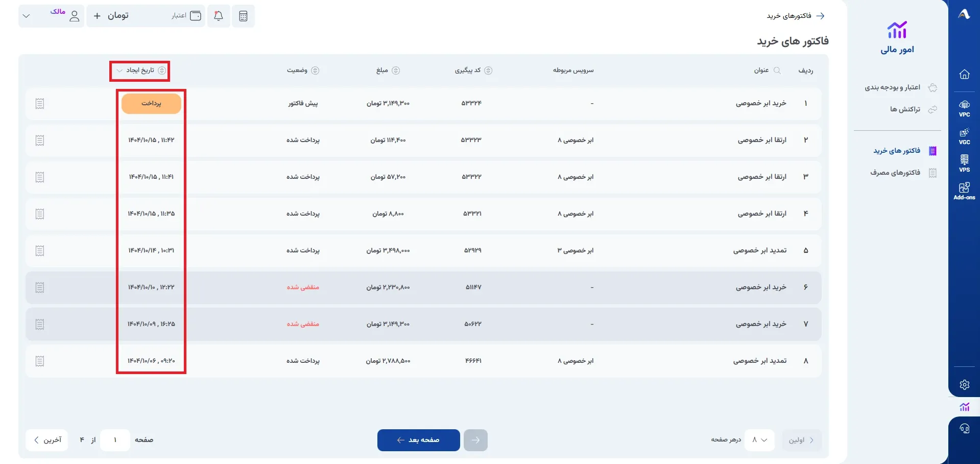Click the orange پرداخت button

pos(151,104)
